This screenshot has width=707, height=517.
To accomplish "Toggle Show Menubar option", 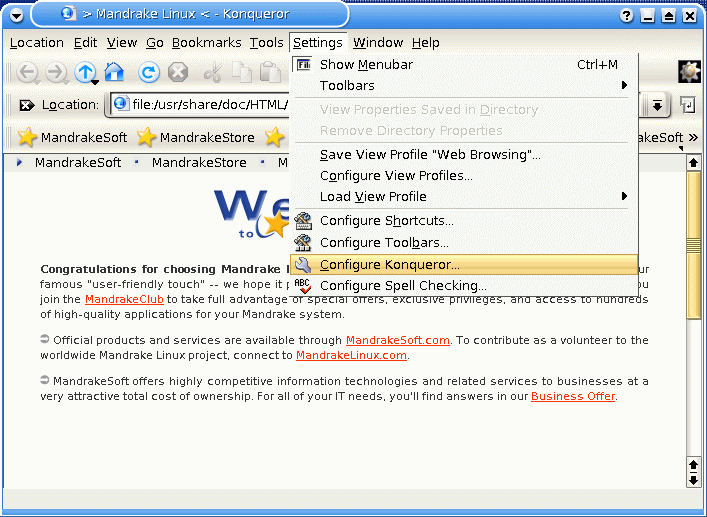I will point(366,65).
